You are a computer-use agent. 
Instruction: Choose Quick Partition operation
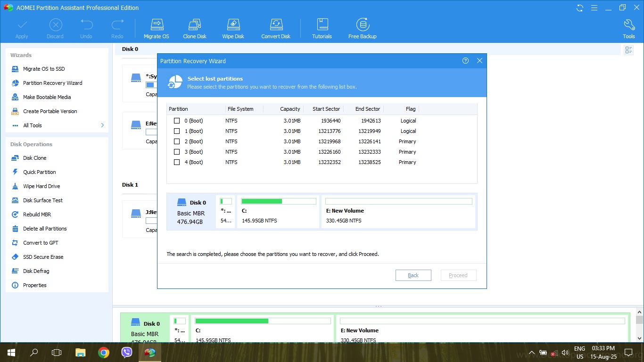click(39, 172)
